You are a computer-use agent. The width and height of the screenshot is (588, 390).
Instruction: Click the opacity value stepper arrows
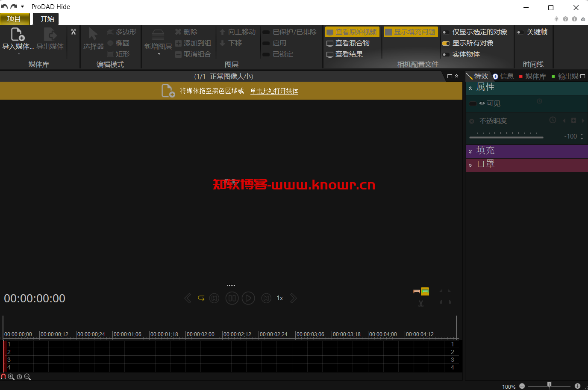pyautogui.click(x=582, y=136)
